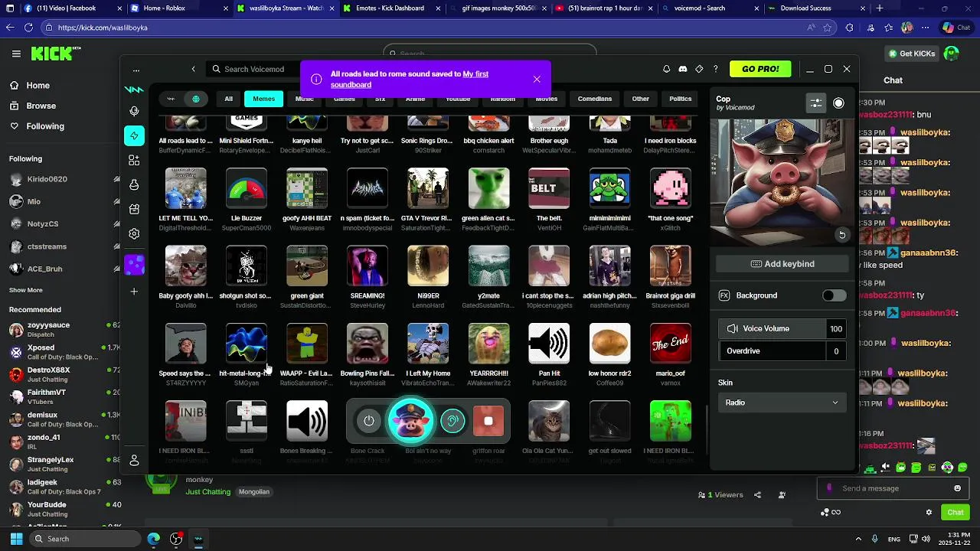Open Voicemod notifications bell
Screen dimensions: 980x551
click(x=666, y=69)
